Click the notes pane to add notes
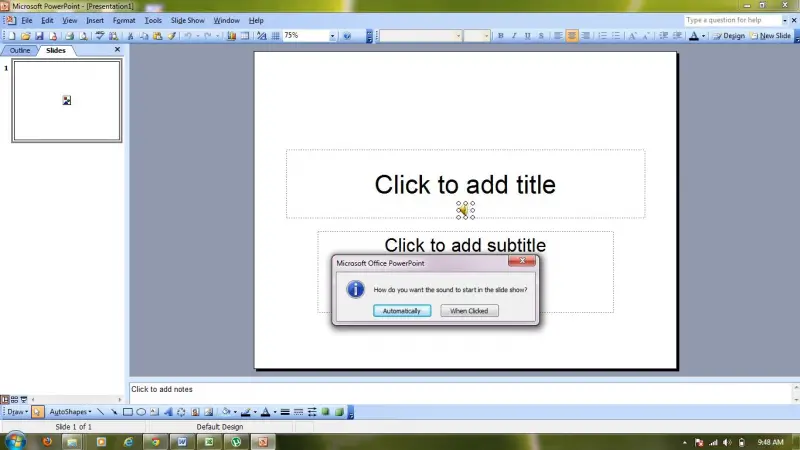The width and height of the screenshot is (800, 450). [x=462, y=392]
